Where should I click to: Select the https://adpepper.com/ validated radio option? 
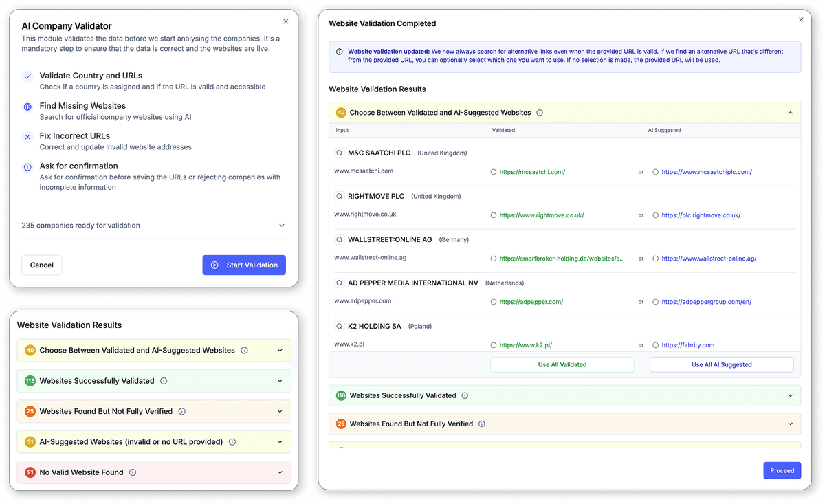pyautogui.click(x=493, y=301)
